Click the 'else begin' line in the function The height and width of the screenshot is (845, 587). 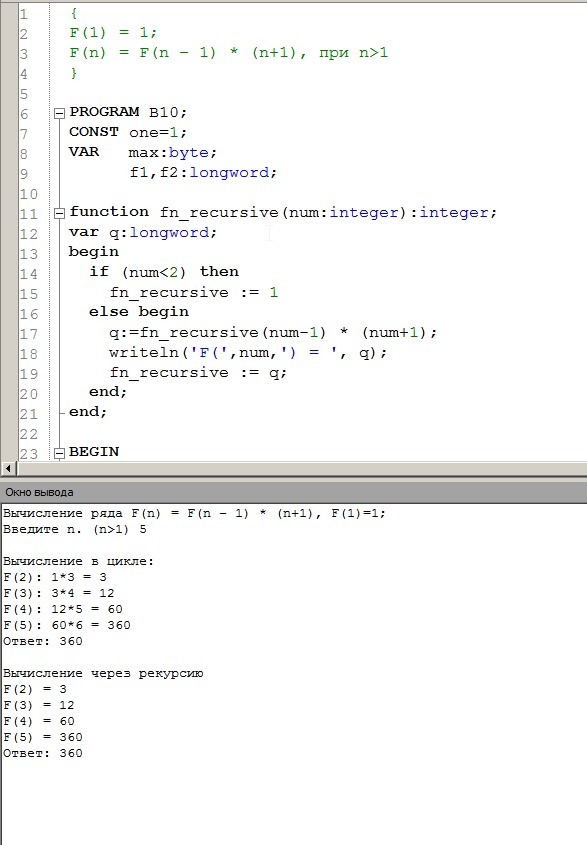[x=139, y=312]
